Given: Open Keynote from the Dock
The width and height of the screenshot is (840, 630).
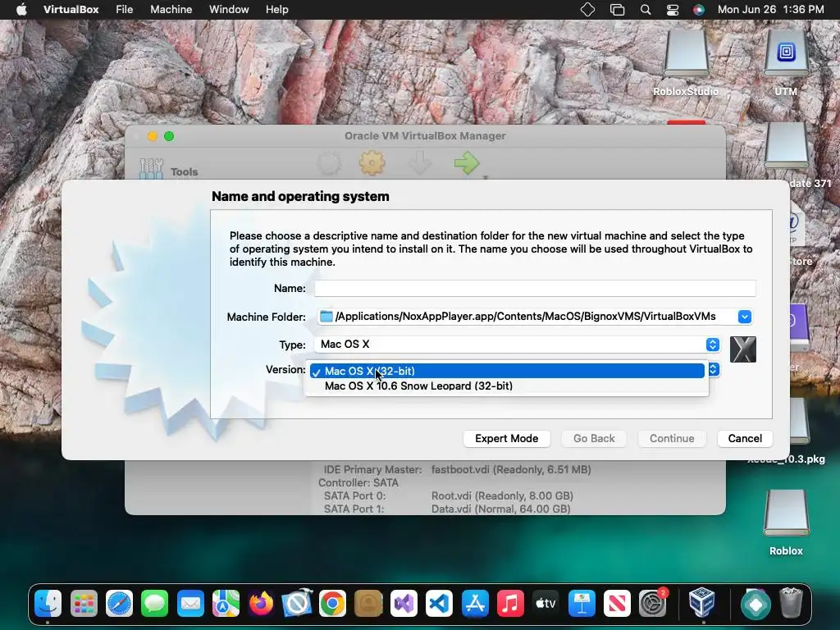Looking at the screenshot, I should coord(582,604).
